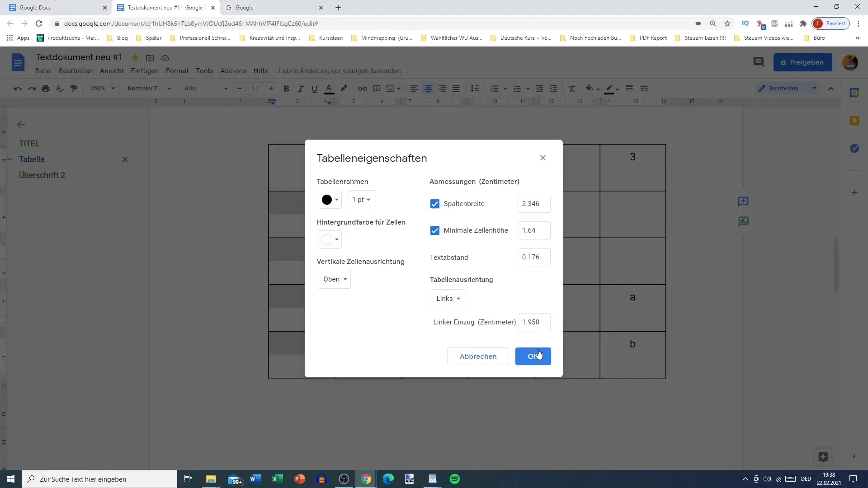The image size is (868, 488).
Task: Toggle Minimale Zeilenhöhe checkbox off
Action: [434, 230]
